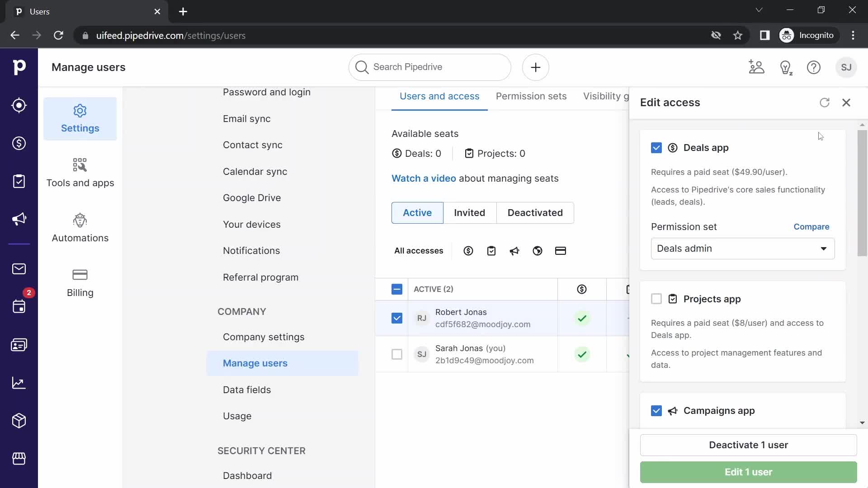This screenshot has height=488, width=868.
Task: Click the quick add plus button
Action: (536, 67)
